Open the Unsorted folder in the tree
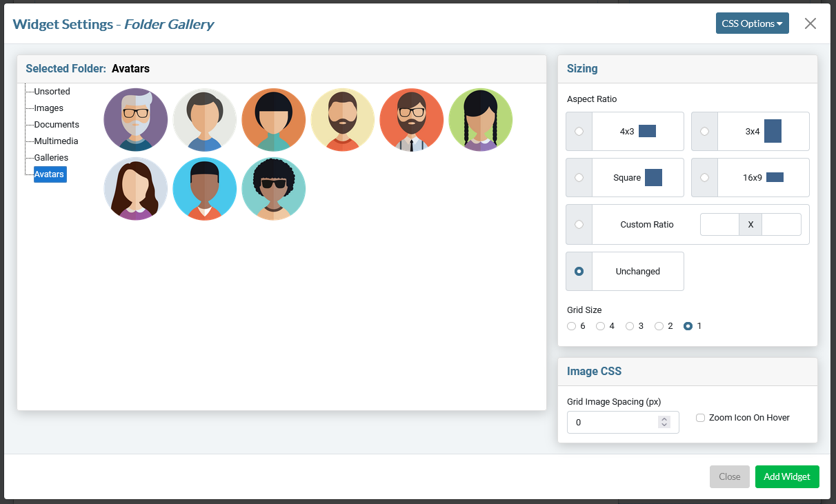Image resolution: width=836 pixels, height=504 pixels. tap(52, 92)
